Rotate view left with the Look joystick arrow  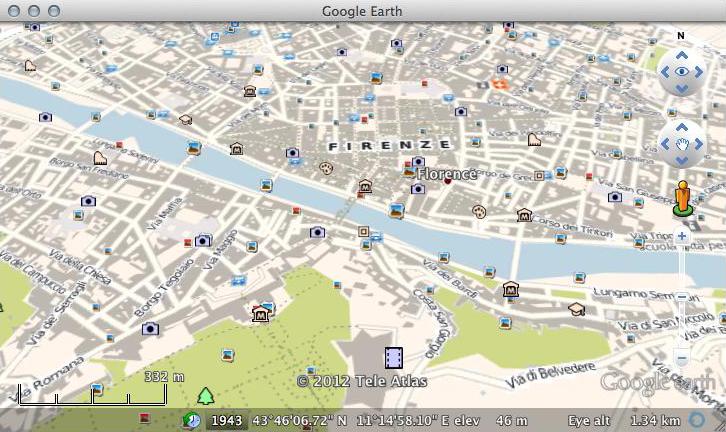[x=665, y=72]
